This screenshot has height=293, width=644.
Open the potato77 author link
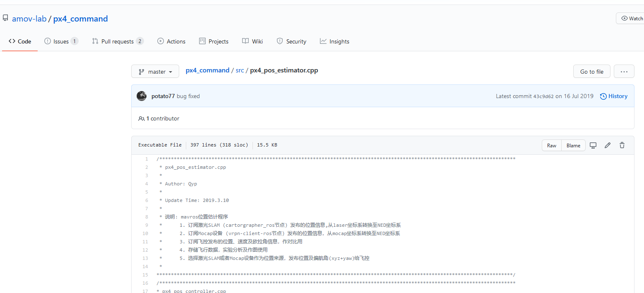(x=163, y=96)
